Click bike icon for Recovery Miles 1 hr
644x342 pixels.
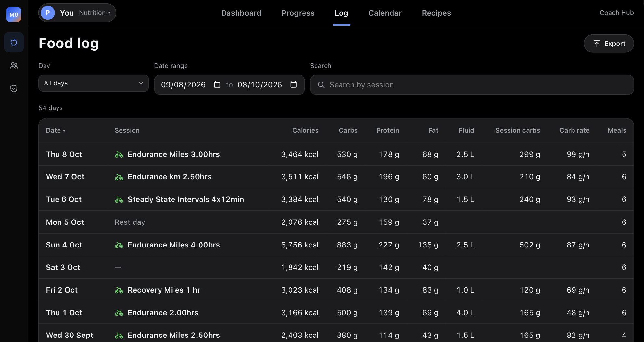119,290
